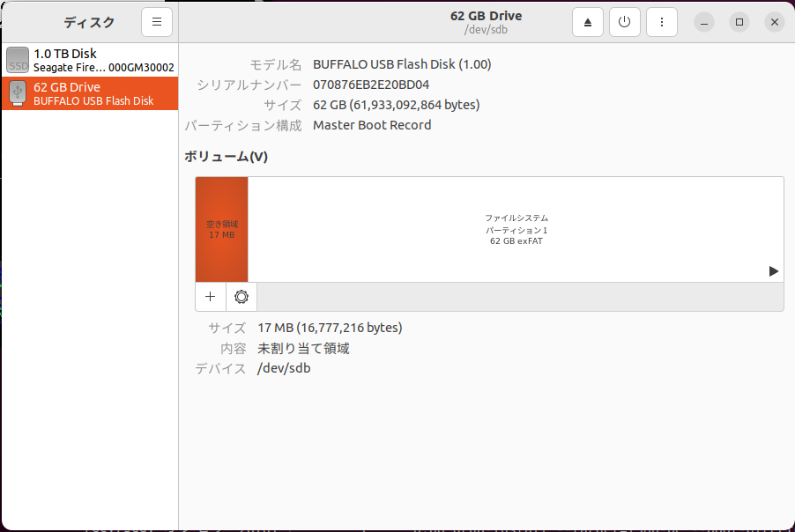The width and height of the screenshot is (795, 532).
Task: Click the model name BUFFALO USB Flash Disk (1.00)
Action: click(x=402, y=64)
